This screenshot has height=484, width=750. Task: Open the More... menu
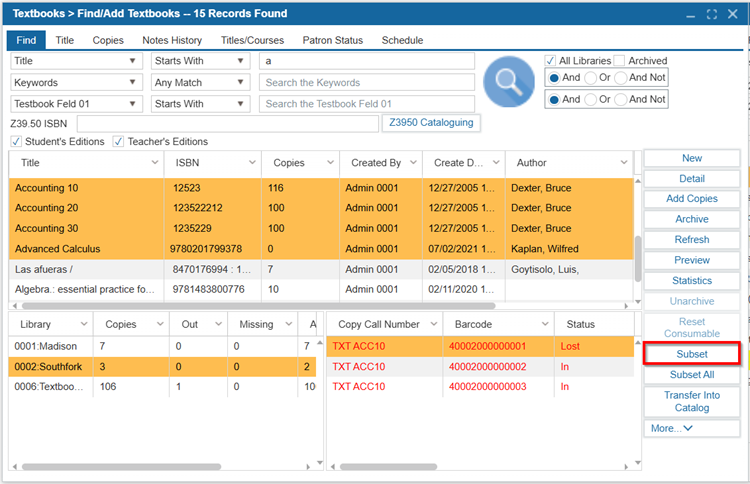point(692,429)
